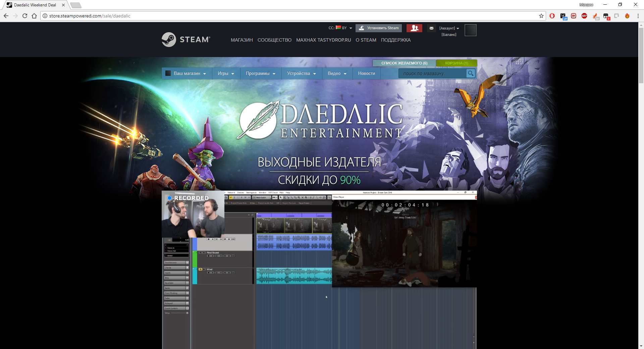
Task: Click the Steam logo
Action: (186, 40)
